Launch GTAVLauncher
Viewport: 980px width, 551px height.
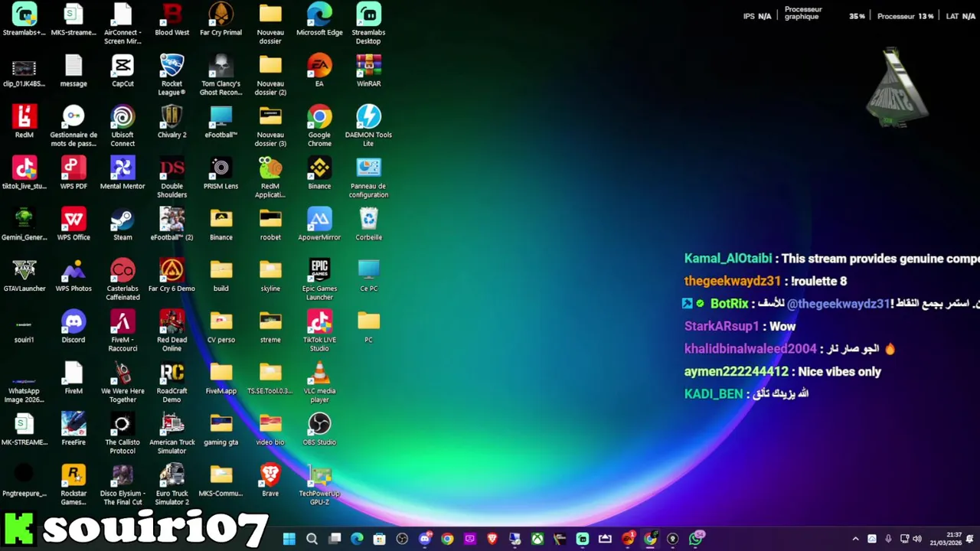pyautogui.click(x=24, y=275)
